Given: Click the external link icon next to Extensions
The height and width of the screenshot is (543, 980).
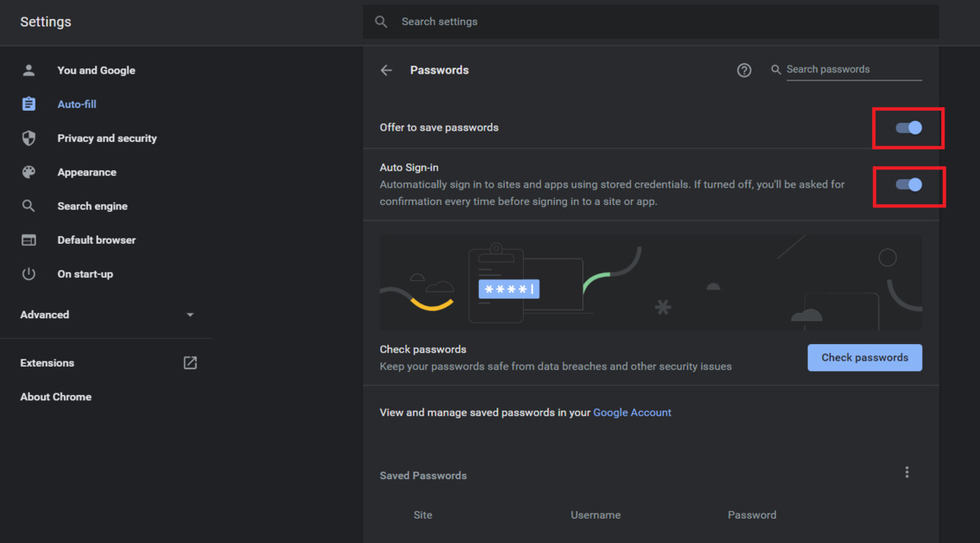Looking at the screenshot, I should (190, 363).
